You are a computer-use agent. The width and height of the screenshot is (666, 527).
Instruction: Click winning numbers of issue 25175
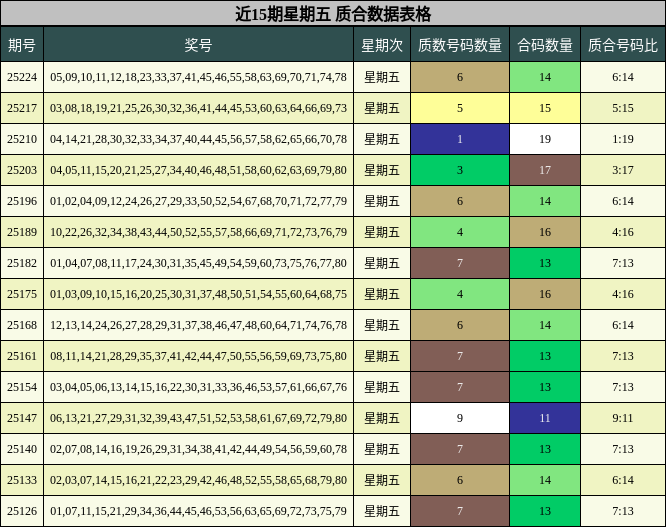(x=198, y=294)
